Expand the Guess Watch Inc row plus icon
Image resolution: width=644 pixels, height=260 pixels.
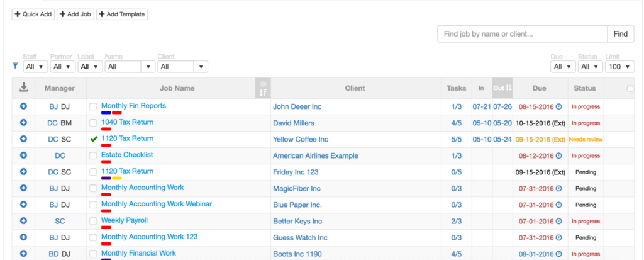[x=23, y=237]
